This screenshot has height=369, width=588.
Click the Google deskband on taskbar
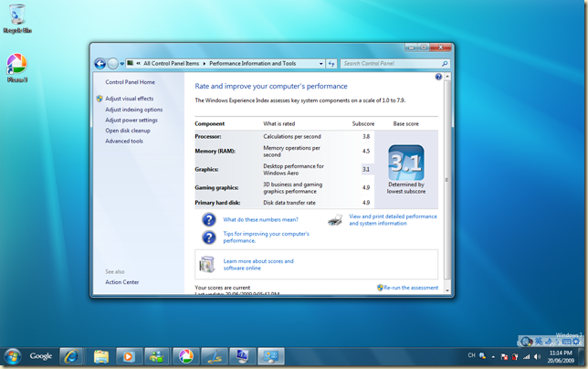[x=41, y=356]
